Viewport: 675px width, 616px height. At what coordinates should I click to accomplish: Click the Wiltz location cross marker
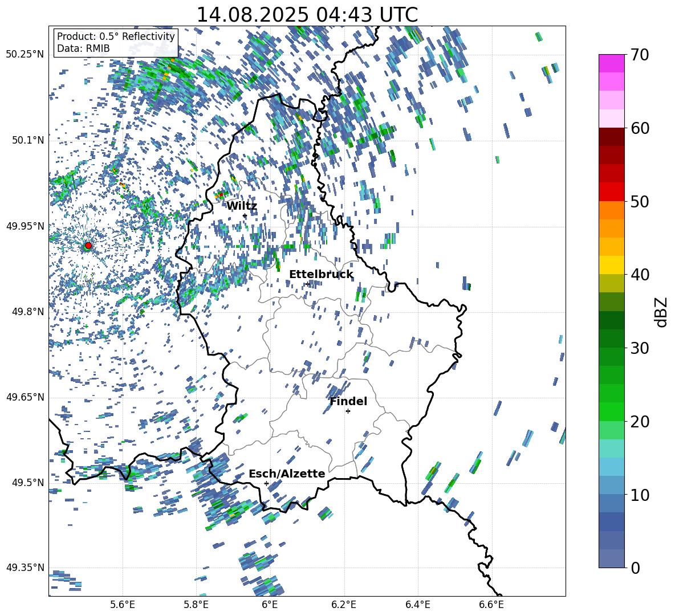(245, 215)
